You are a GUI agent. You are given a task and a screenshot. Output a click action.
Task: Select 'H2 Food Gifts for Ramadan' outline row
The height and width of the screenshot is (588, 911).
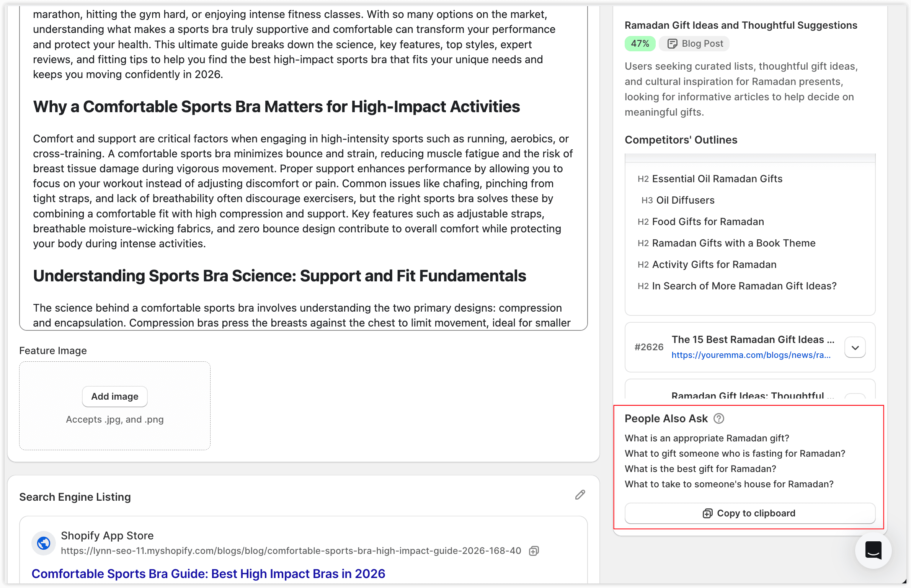coord(701,222)
